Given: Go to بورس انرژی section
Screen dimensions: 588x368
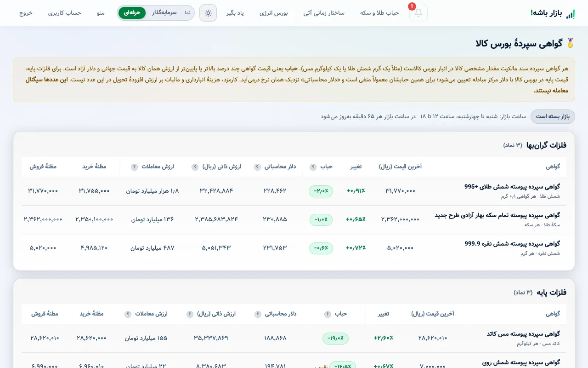Looking at the screenshot, I should point(274,13).
